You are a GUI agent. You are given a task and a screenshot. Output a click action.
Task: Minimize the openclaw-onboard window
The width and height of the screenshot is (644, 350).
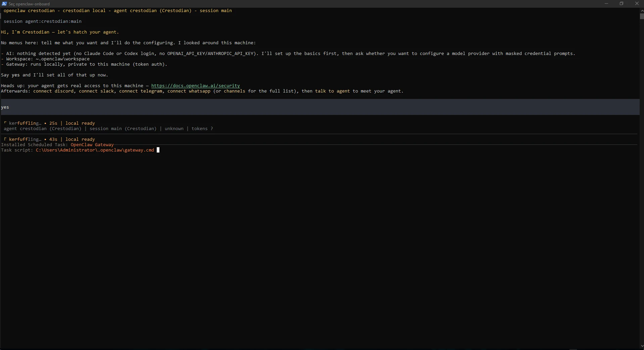click(x=606, y=4)
